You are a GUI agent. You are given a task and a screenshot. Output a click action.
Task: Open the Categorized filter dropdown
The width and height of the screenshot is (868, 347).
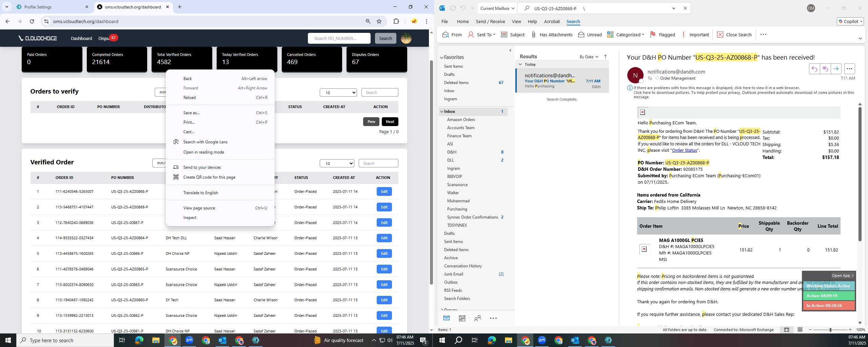(626, 35)
